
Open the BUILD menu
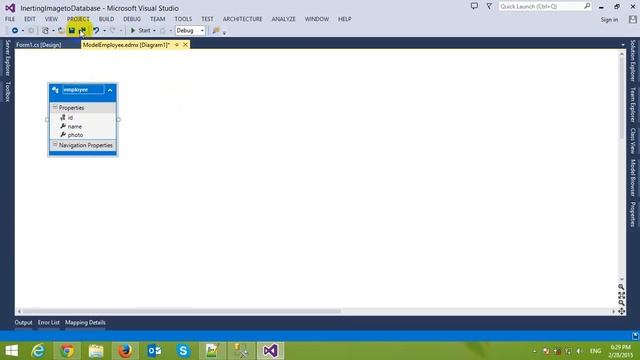[x=107, y=19]
